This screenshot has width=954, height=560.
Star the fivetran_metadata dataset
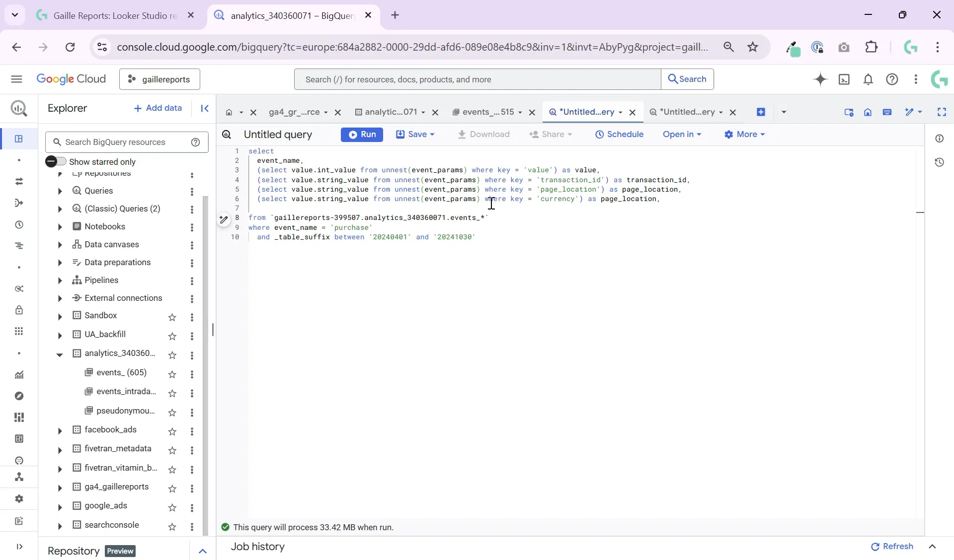point(172,450)
